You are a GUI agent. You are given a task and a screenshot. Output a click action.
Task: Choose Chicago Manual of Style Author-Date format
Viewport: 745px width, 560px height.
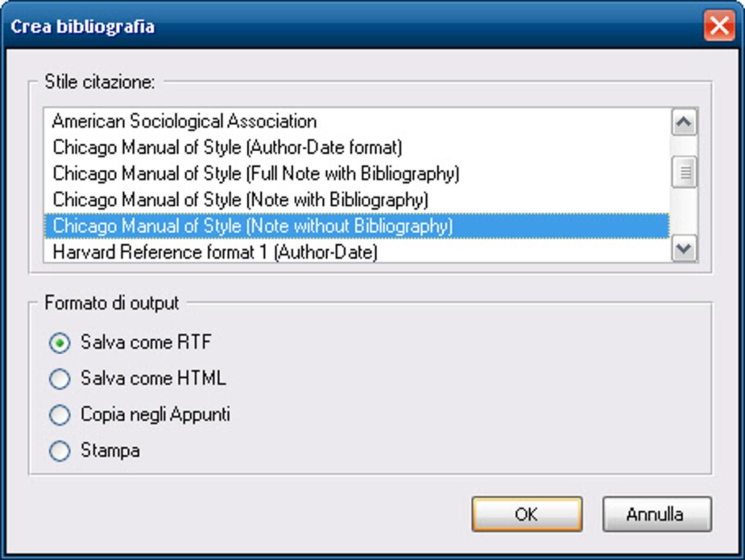click(227, 147)
